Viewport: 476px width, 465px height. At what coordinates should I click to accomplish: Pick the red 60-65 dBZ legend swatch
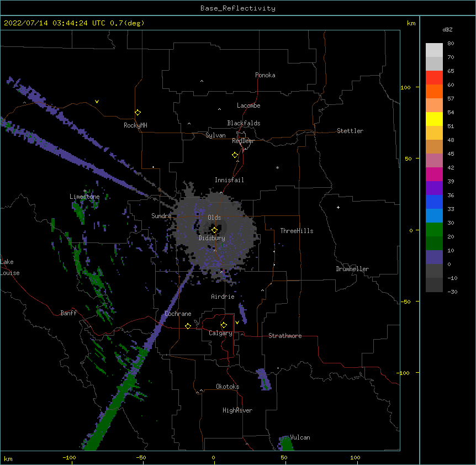[x=434, y=78]
